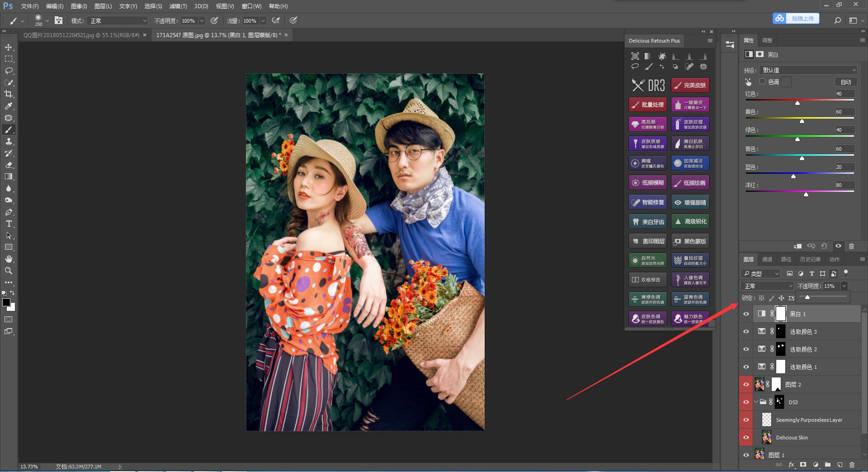Select the Move tool
Viewport: 868px width, 472px height.
pyautogui.click(x=9, y=48)
